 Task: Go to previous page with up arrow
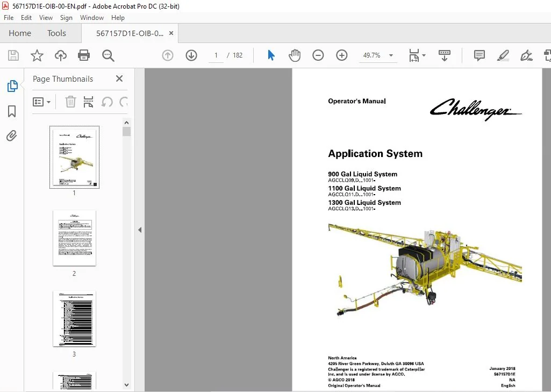[x=168, y=55]
